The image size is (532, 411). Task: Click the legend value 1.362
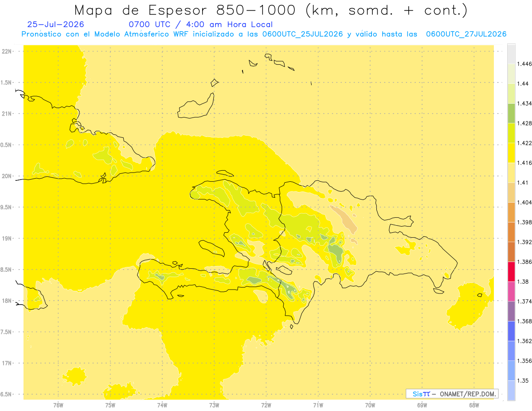click(524, 341)
